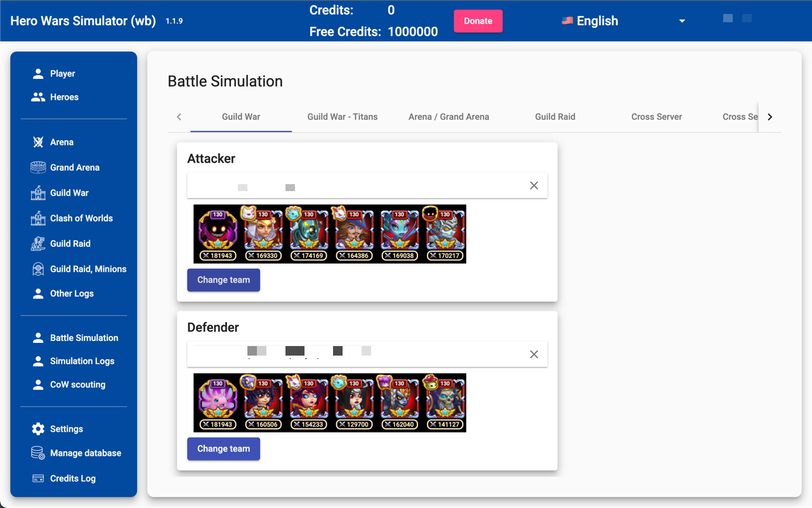The image size is (812, 508).
Task: Switch to the Arena / Grand Arena tab
Action: tap(449, 117)
